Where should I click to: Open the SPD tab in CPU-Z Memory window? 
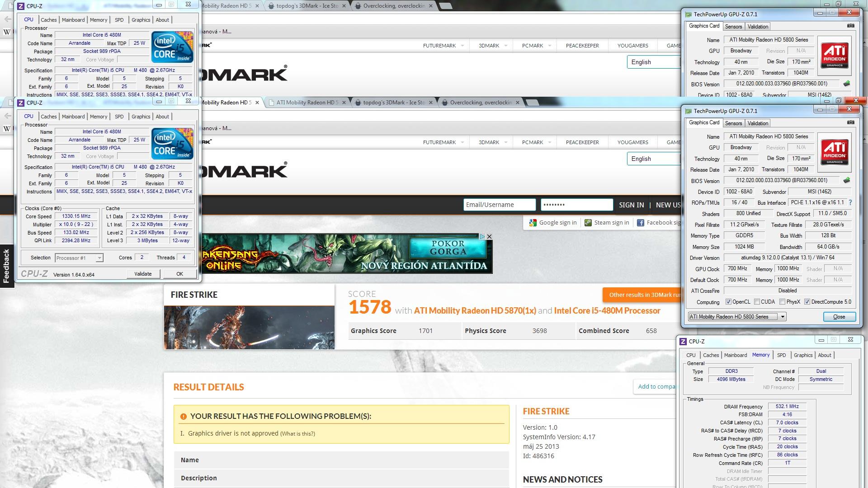[781, 356]
